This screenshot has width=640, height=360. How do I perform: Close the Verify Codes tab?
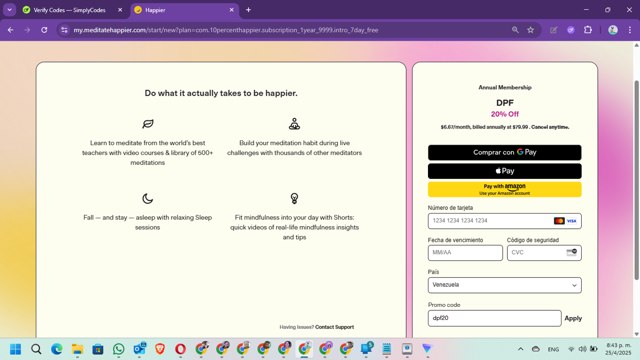pos(120,10)
